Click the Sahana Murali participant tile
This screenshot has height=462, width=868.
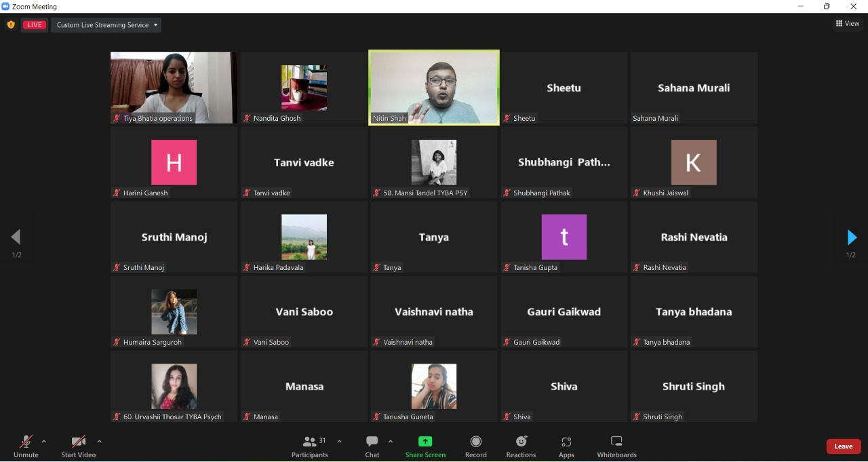coord(694,88)
